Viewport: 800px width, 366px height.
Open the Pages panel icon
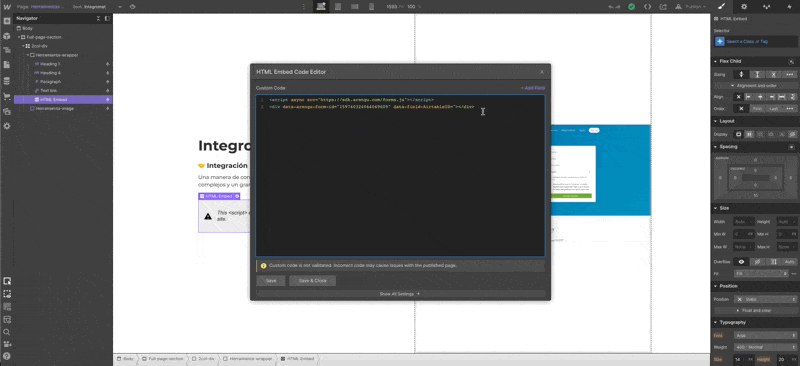click(x=7, y=65)
